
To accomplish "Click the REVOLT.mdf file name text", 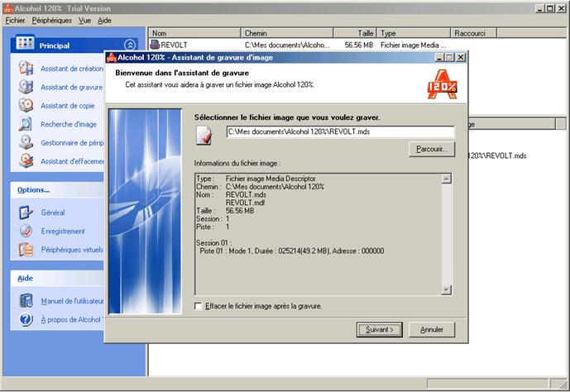I will [x=246, y=203].
